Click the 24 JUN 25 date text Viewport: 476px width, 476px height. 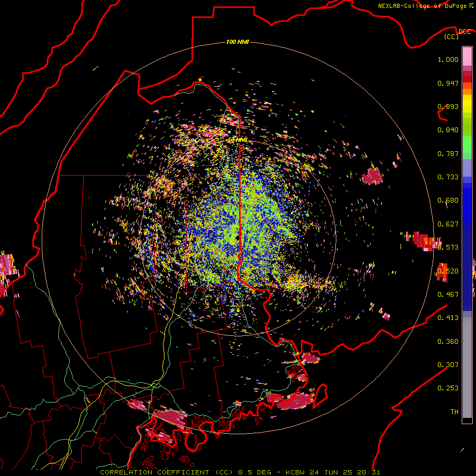click(331, 472)
